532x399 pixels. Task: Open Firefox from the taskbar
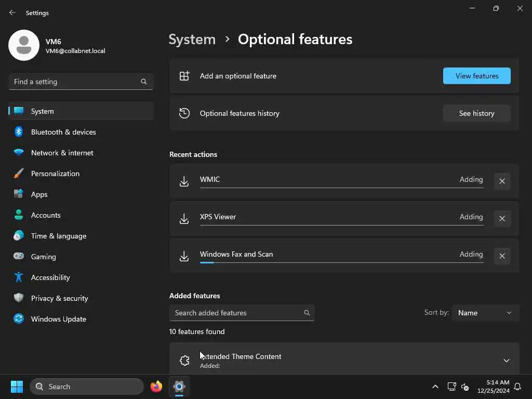tap(156, 387)
